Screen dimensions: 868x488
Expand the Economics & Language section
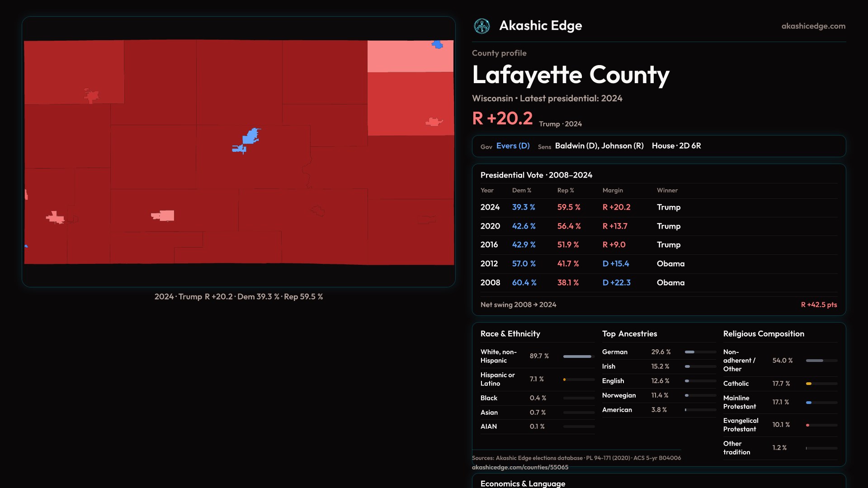pos(523,483)
